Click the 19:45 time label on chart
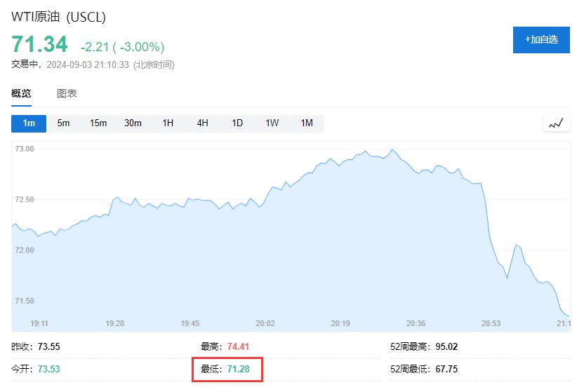The image size is (584, 392). (190, 323)
